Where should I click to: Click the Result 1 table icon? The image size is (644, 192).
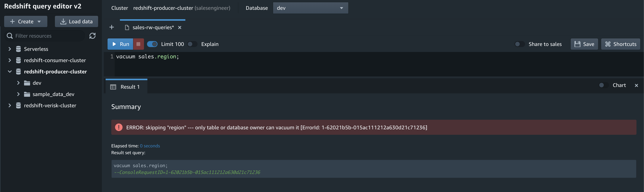[113, 87]
